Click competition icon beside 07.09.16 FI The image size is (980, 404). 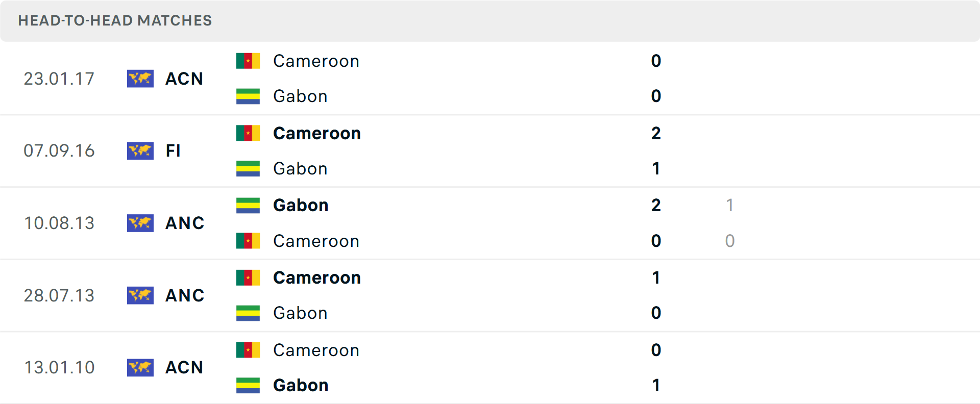pyautogui.click(x=140, y=150)
